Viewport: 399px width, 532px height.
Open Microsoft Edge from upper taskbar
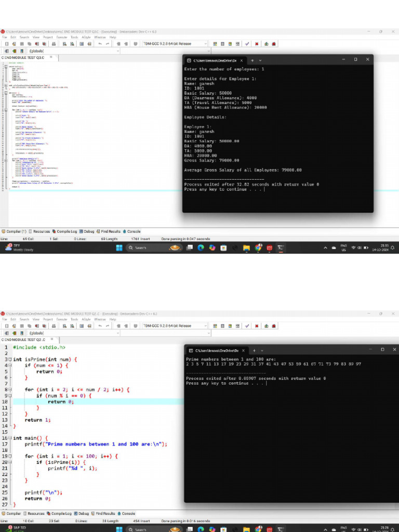tap(201, 248)
